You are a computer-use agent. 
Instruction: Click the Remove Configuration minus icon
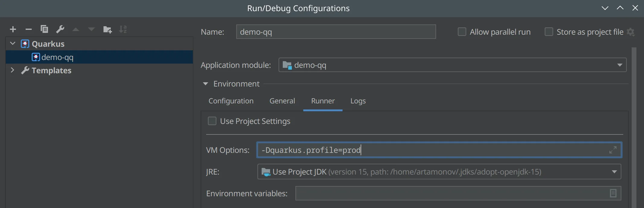(x=29, y=29)
